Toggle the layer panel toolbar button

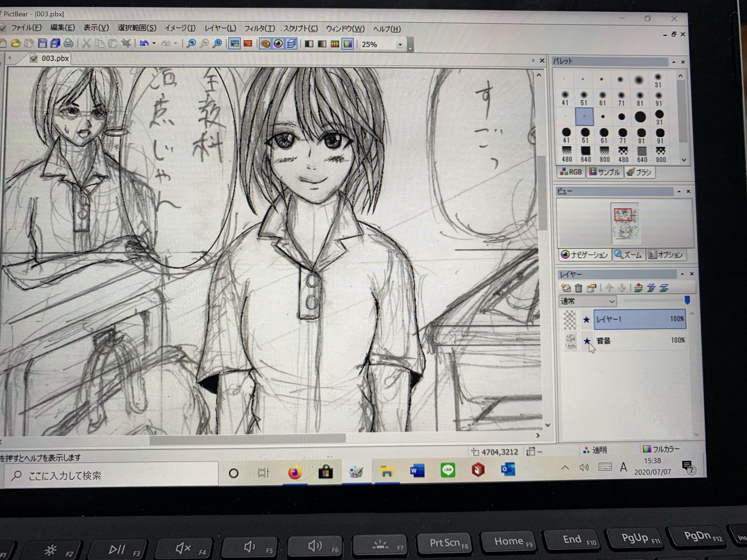[291, 44]
